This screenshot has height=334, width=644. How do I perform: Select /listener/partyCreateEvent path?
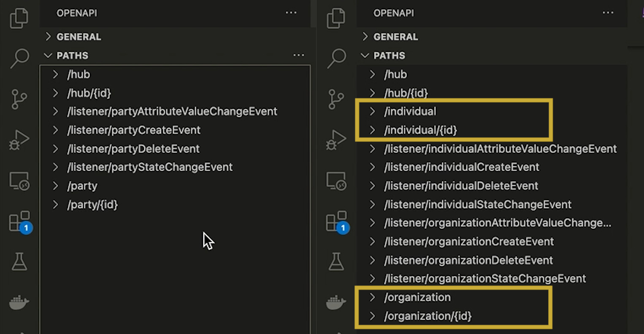pyautogui.click(x=134, y=130)
